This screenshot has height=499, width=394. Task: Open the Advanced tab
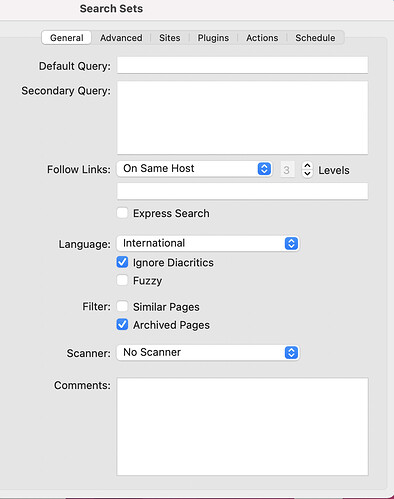121,38
